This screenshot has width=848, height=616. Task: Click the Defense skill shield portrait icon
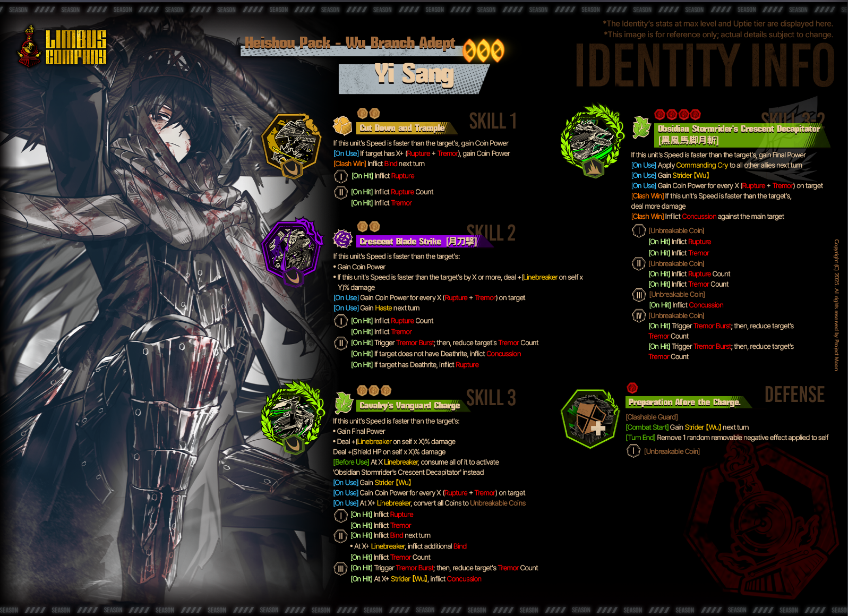click(x=590, y=418)
